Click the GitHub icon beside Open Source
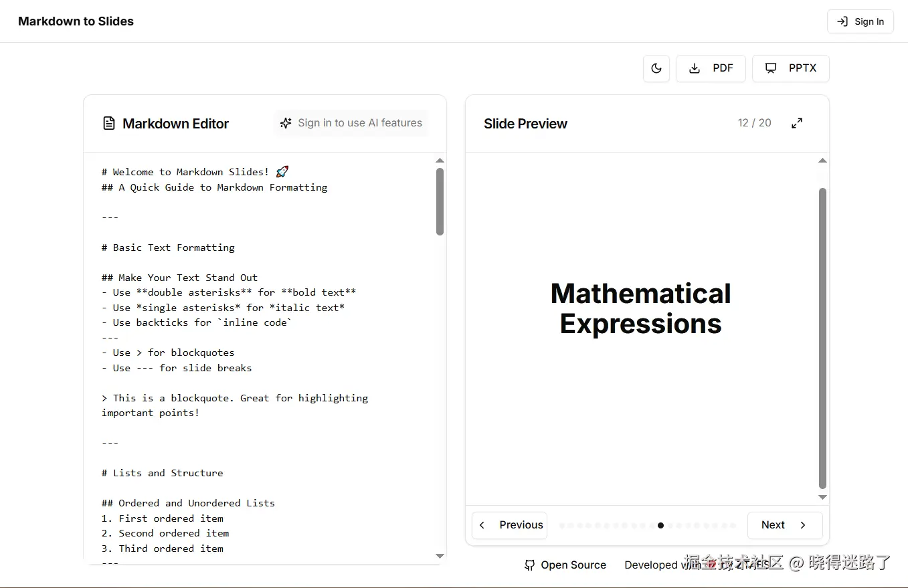908x588 pixels. 529,565
